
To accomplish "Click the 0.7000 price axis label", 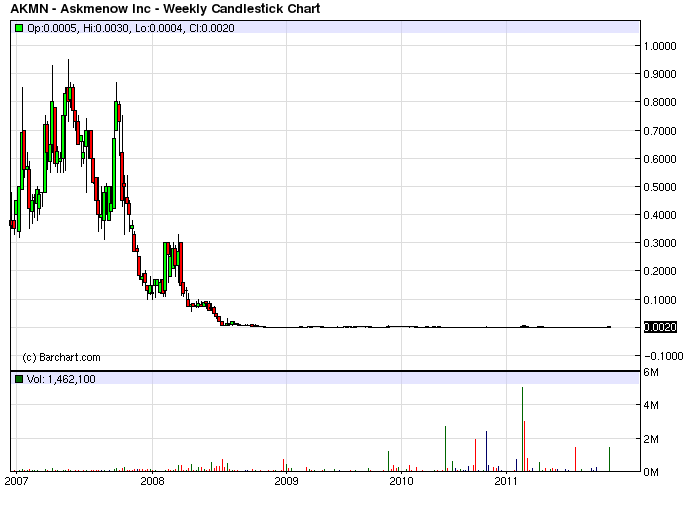I will 660,131.
